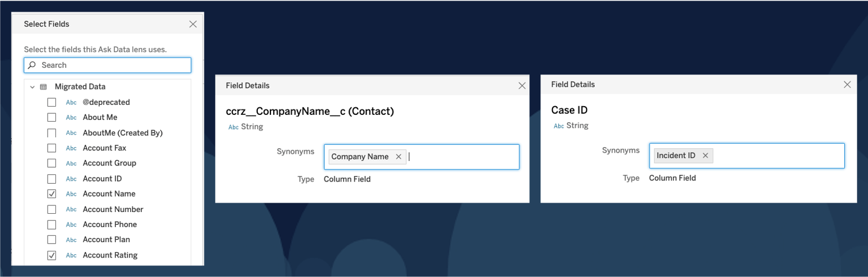Remove the Company Name synonym tag
868x277 pixels.
tap(399, 157)
